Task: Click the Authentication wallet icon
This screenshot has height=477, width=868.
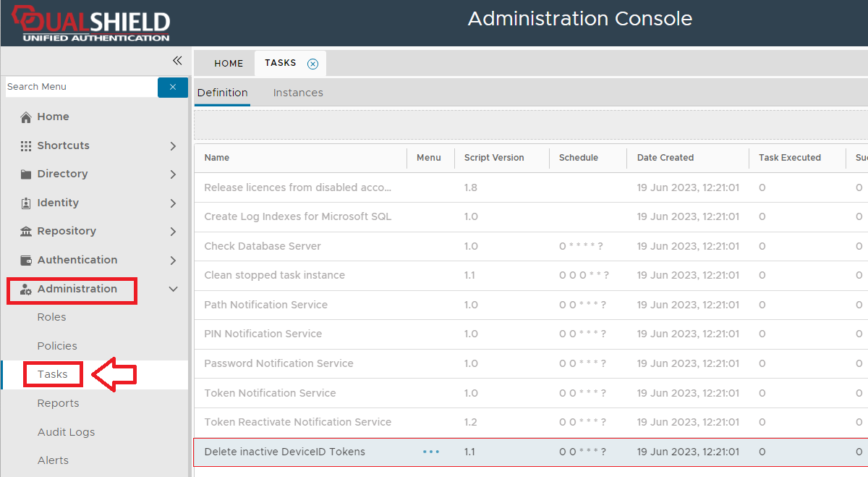Action: [x=26, y=261]
